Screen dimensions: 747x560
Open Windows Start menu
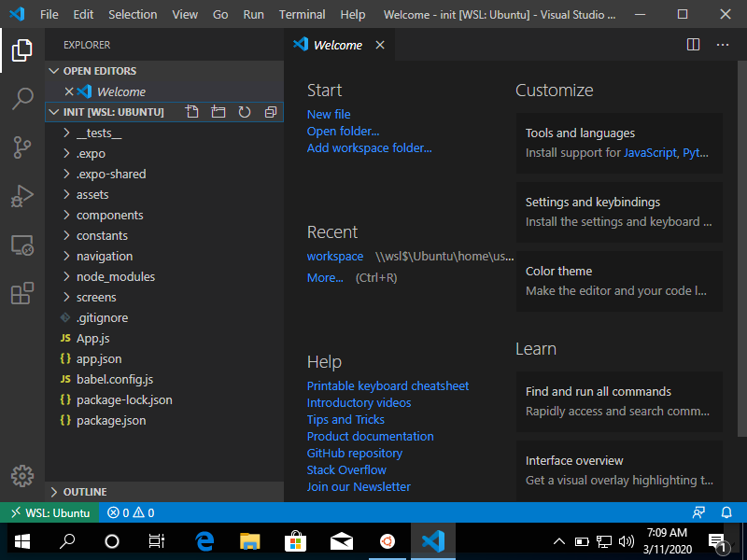pos(22,541)
